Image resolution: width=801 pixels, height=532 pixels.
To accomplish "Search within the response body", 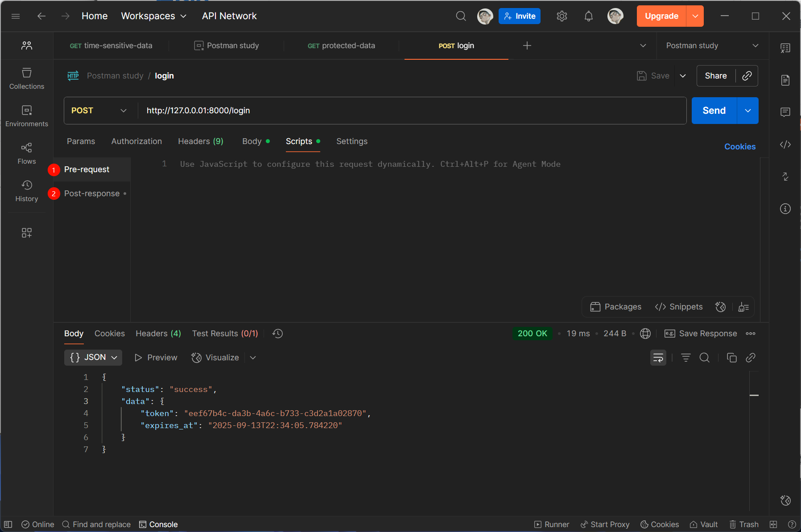I will (705, 358).
